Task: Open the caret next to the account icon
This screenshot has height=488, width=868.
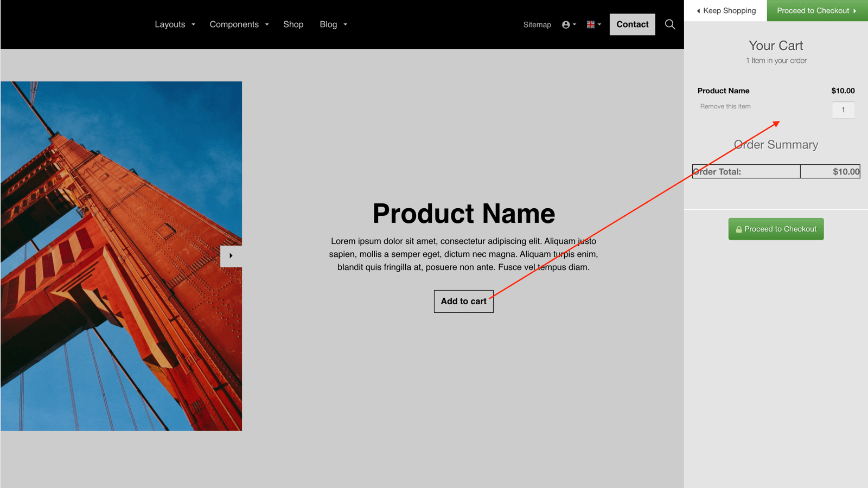Action: pos(573,25)
